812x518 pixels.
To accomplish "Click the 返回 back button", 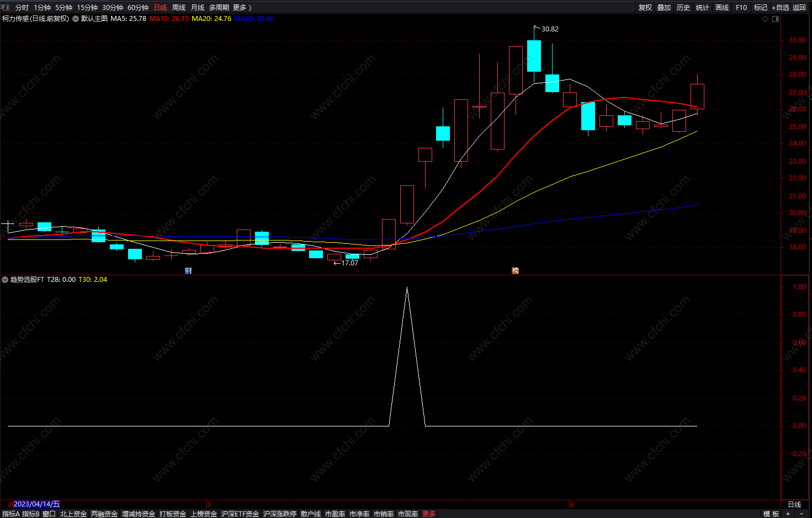I will [799, 7].
